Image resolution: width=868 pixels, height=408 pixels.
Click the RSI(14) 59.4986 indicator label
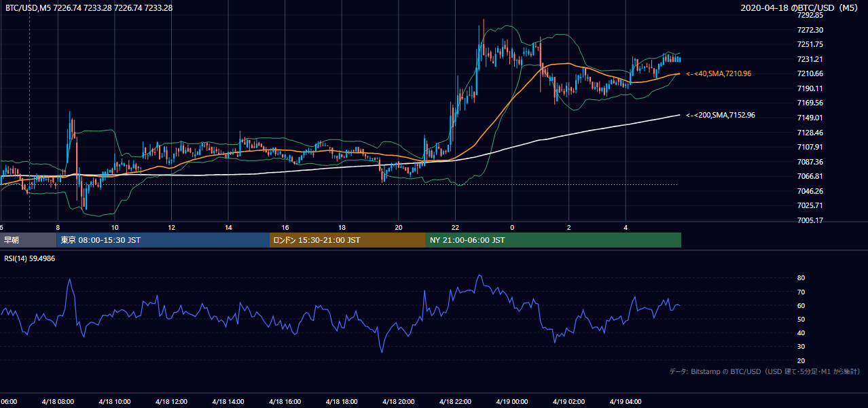(30, 258)
